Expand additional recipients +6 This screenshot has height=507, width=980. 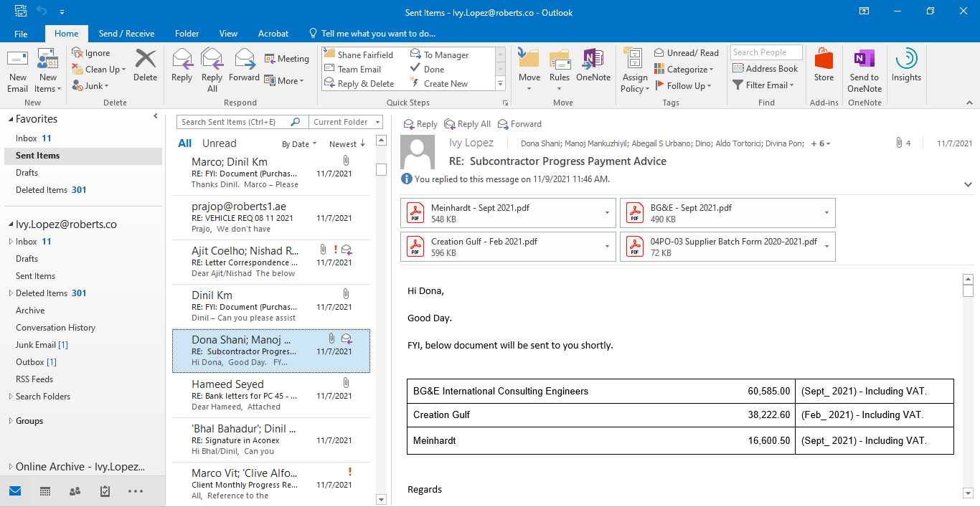[821, 143]
